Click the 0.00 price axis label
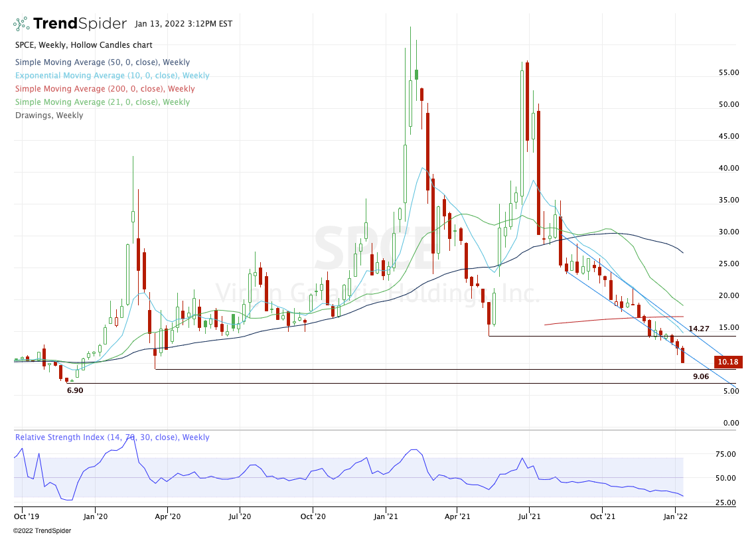The height and width of the screenshot is (537, 756). [x=731, y=423]
